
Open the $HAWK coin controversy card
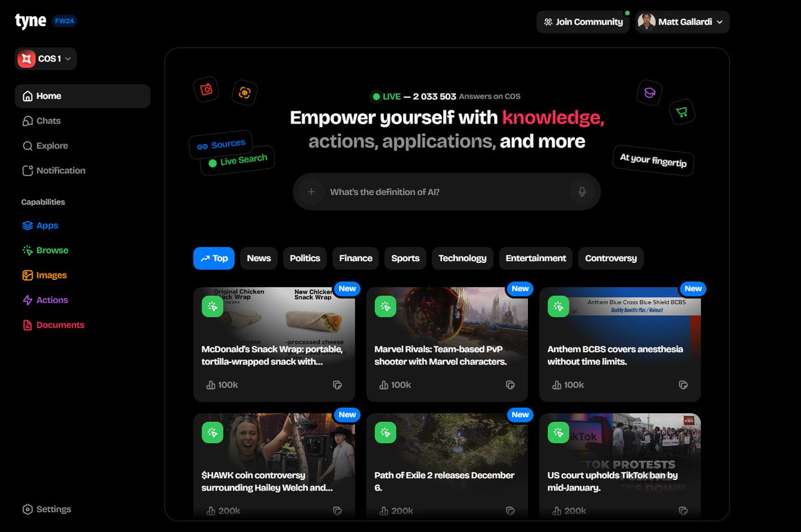tap(274, 467)
